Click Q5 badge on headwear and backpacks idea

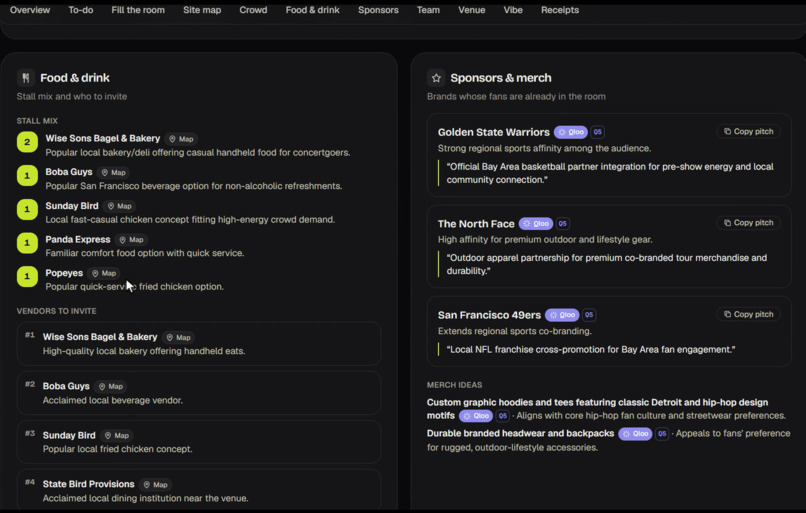tap(662, 434)
